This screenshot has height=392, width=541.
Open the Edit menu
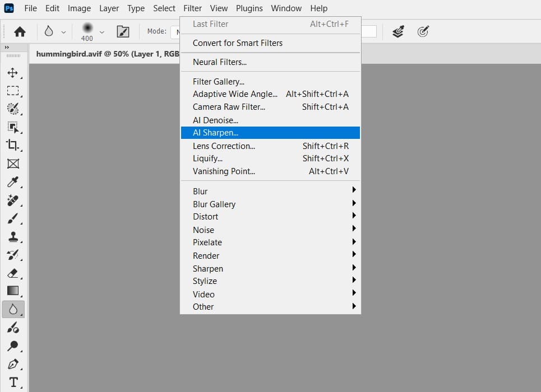[52, 8]
